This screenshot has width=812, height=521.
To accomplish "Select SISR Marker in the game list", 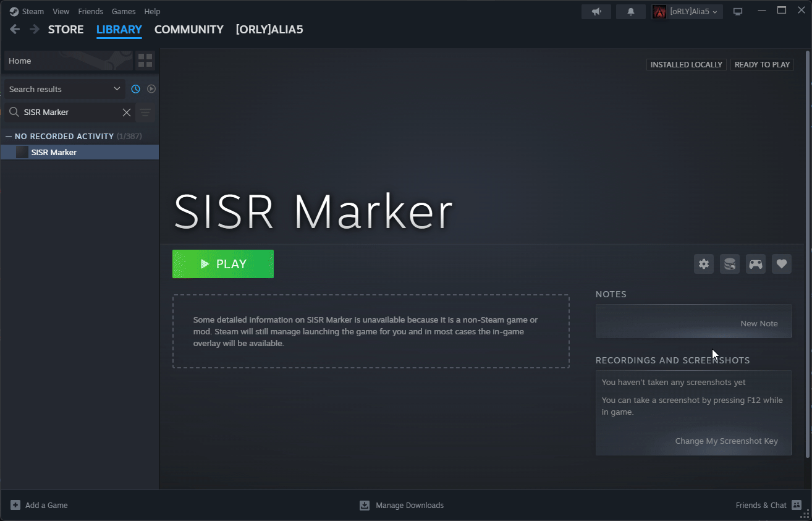I will pos(80,152).
